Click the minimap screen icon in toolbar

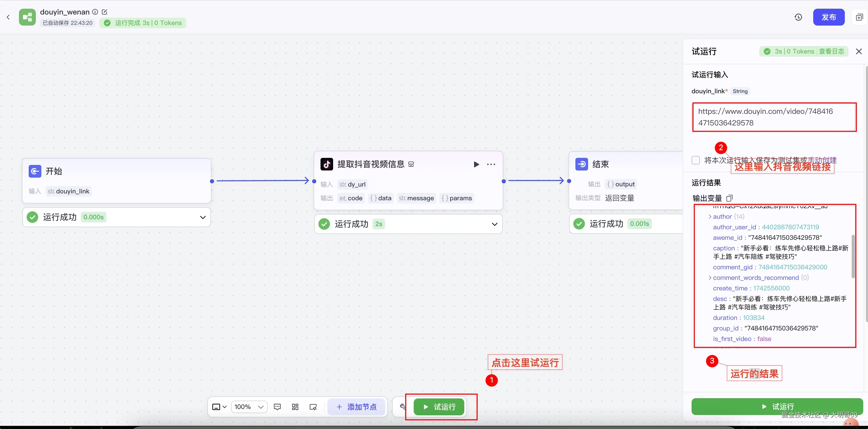point(313,407)
